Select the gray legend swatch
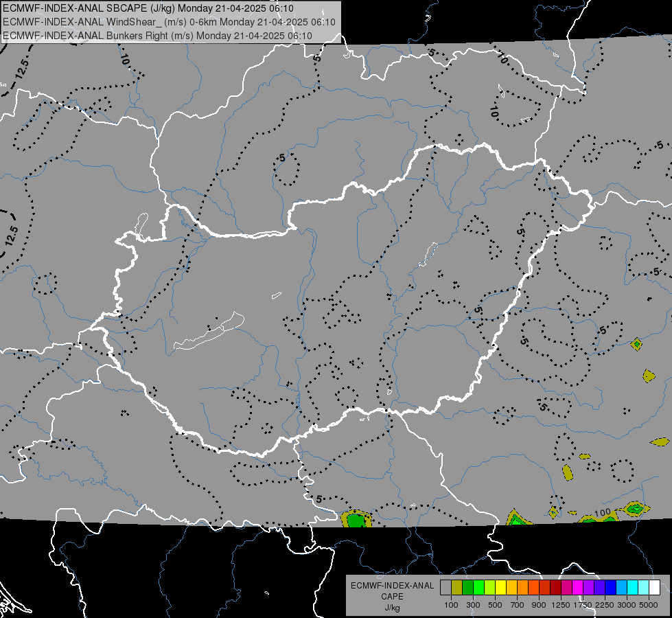Viewport: 672px width, 618px height. tap(445, 588)
